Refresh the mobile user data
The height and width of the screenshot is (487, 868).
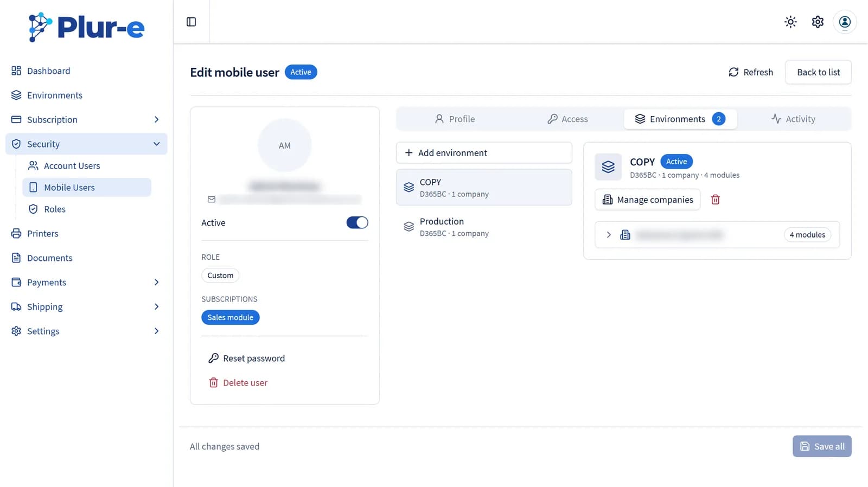[751, 72]
